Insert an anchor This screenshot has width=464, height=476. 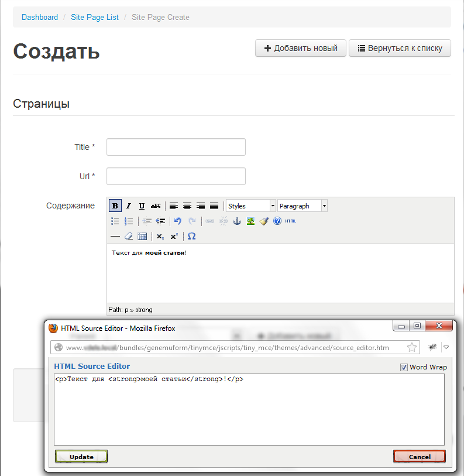click(x=237, y=221)
